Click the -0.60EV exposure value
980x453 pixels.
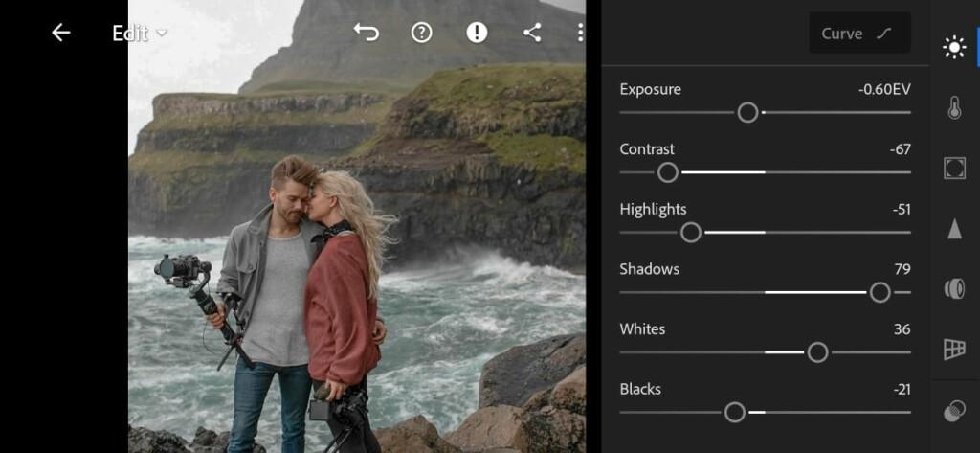pyautogui.click(x=883, y=89)
